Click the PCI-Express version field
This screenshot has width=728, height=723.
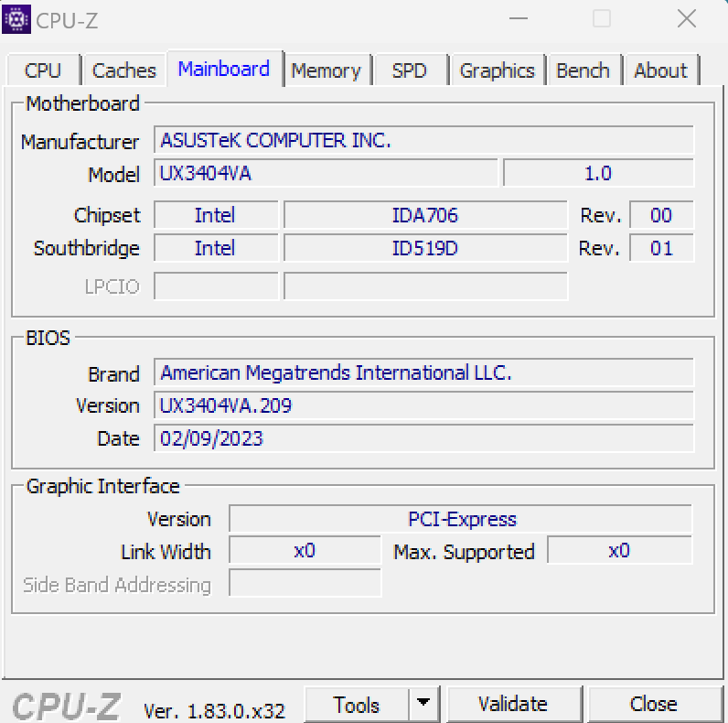click(461, 519)
